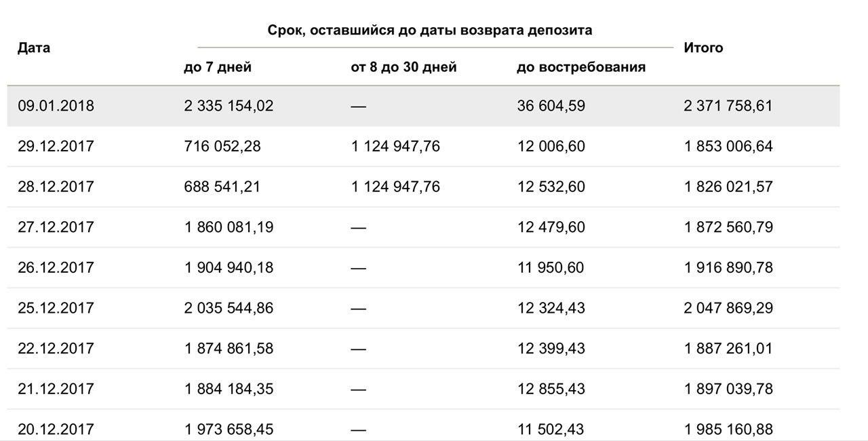The width and height of the screenshot is (868, 441).
Task: Select the от 8 до 30 дней header
Action: [x=403, y=67]
